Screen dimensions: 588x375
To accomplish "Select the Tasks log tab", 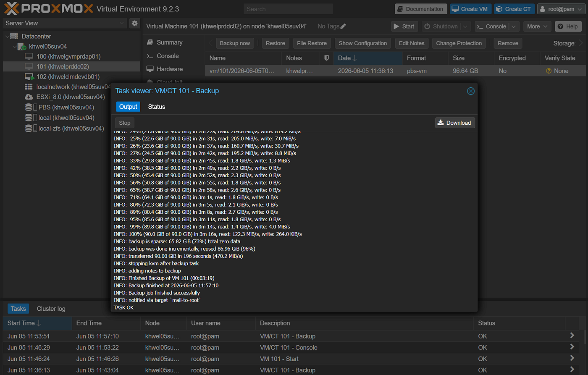I will pyautogui.click(x=18, y=309).
